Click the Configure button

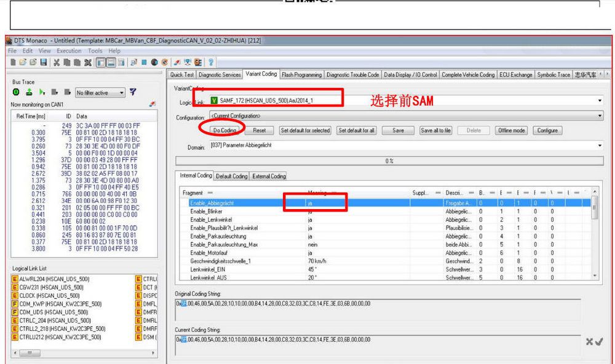point(547,130)
